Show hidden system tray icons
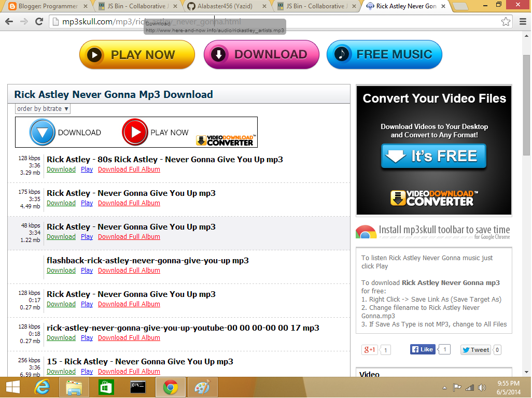 coord(444,388)
